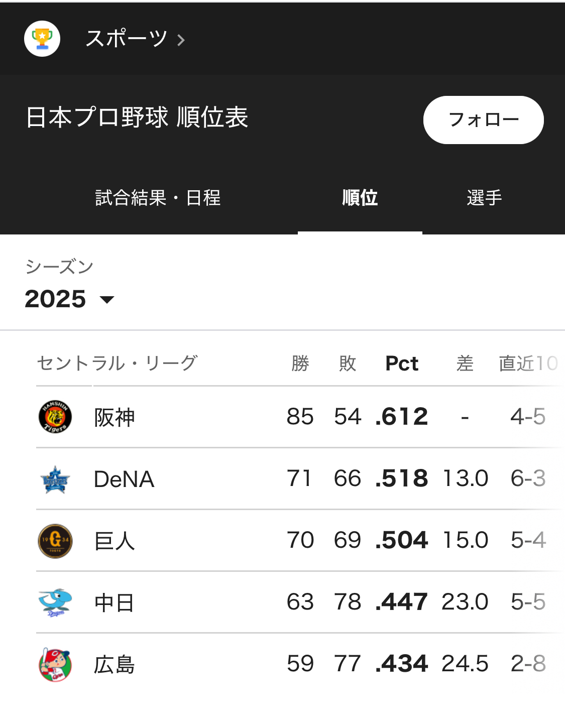The width and height of the screenshot is (565, 728).
Task: Open the スポーツ breadcrumb chevron
Action: 181,40
